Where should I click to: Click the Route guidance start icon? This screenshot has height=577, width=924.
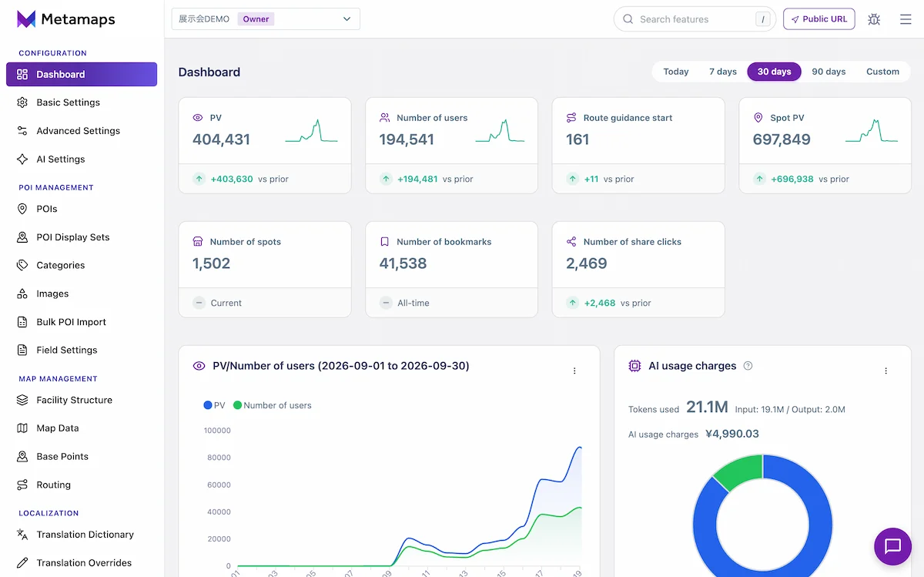coord(571,118)
